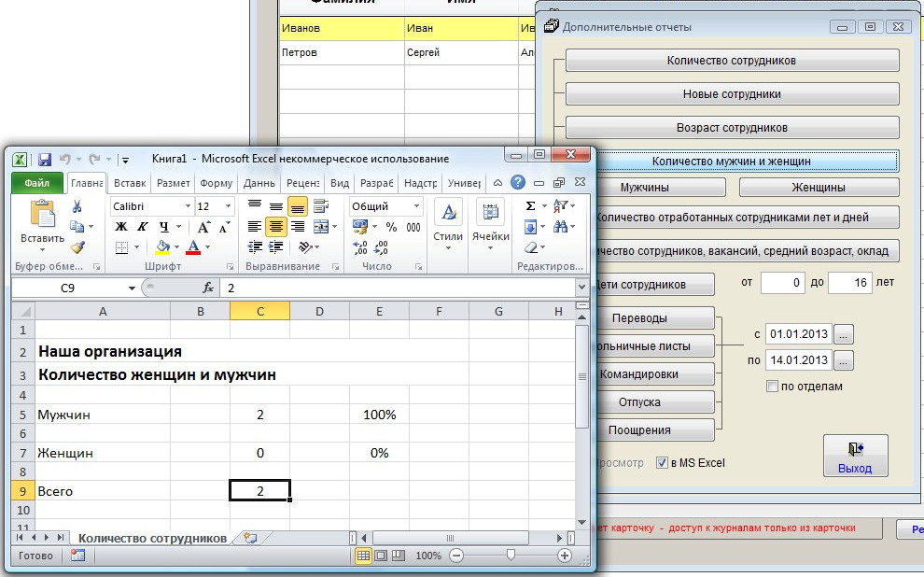Switch to the Вид ribbon tab
This screenshot has width=924, height=577.
pyautogui.click(x=340, y=183)
